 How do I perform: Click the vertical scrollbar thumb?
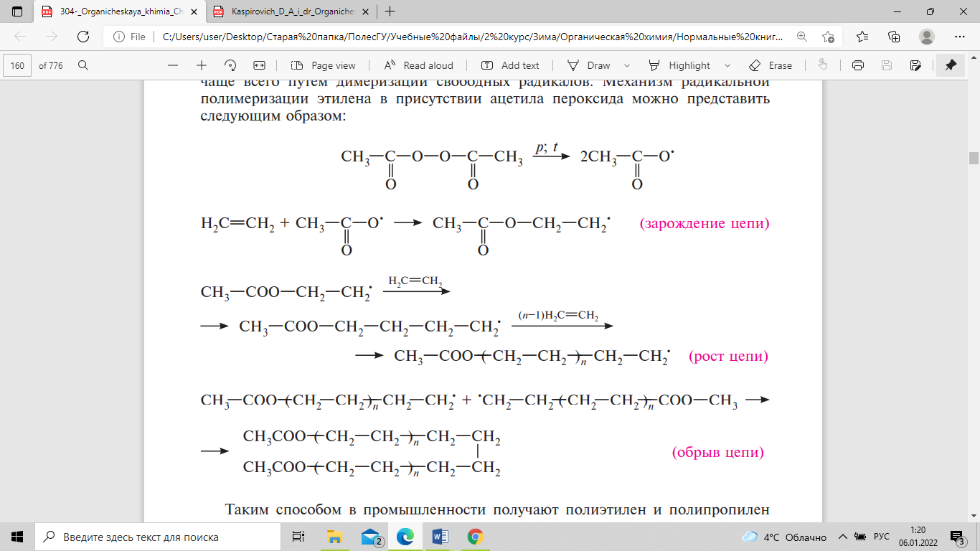pyautogui.click(x=974, y=159)
